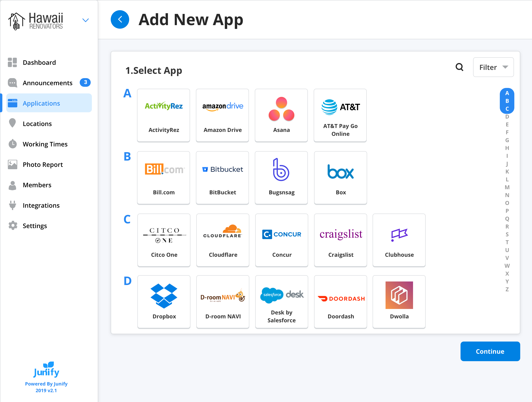Screen dimensions: 532x402
Task: Open the Filter dropdown
Action: pos(493,67)
